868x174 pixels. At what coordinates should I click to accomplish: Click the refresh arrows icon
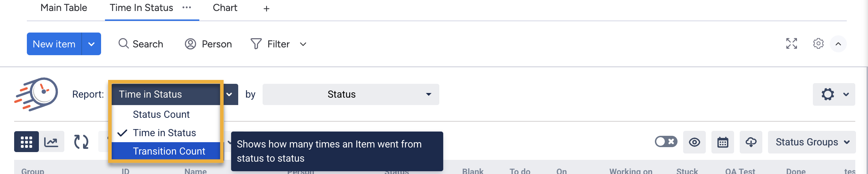(x=81, y=142)
